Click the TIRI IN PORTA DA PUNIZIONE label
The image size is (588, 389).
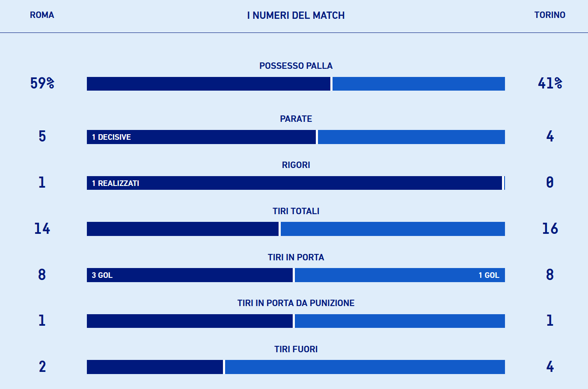(296, 303)
